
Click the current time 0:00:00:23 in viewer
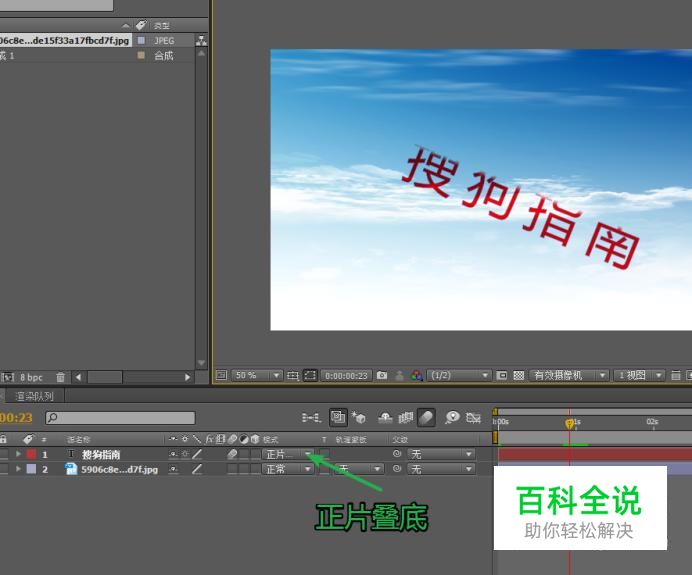(346, 376)
